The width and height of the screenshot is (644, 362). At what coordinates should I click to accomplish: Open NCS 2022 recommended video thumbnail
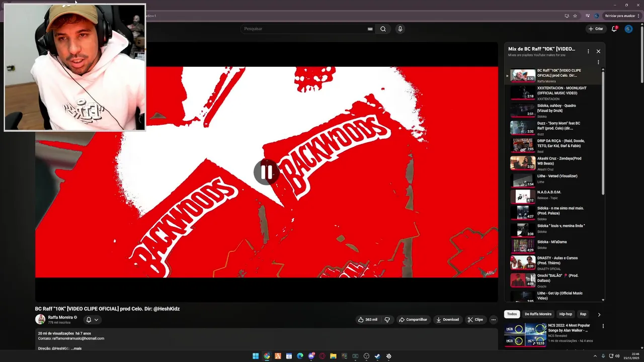tap(525, 335)
